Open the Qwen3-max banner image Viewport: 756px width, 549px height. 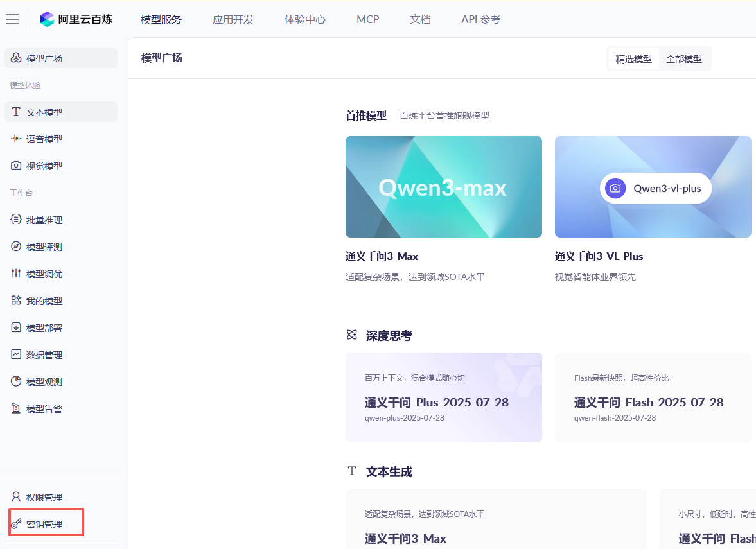pos(444,187)
